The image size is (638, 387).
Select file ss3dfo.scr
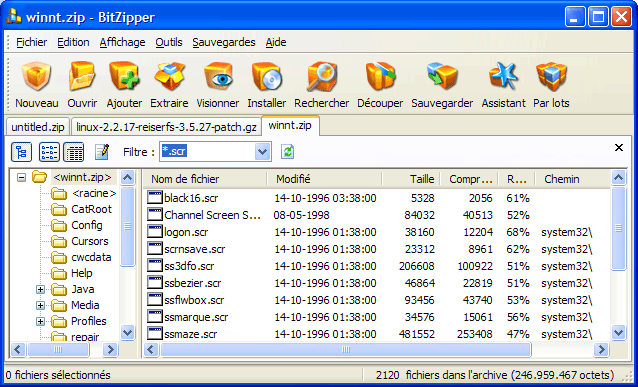click(x=189, y=266)
